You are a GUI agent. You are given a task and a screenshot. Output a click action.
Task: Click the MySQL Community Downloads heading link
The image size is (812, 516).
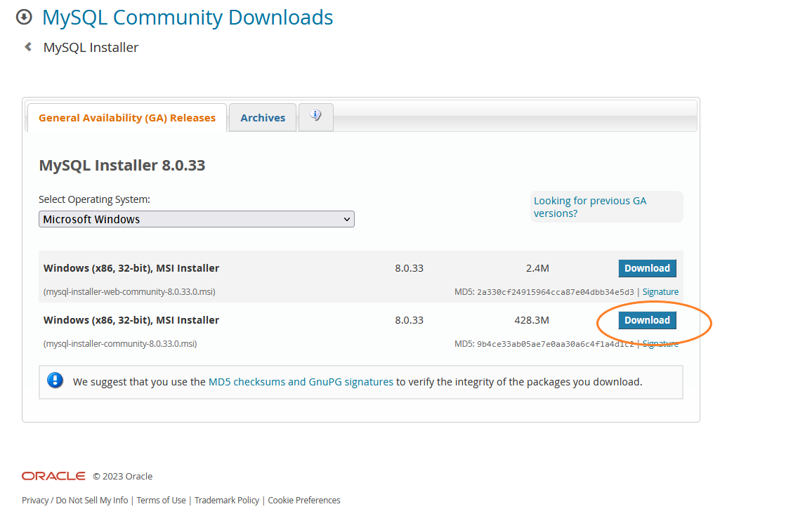coord(188,17)
